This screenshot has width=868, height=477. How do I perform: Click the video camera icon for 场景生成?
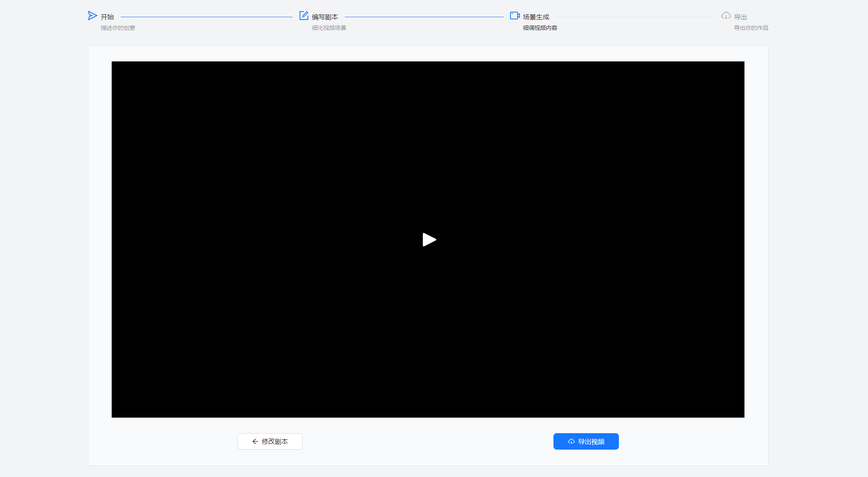click(515, 16)
